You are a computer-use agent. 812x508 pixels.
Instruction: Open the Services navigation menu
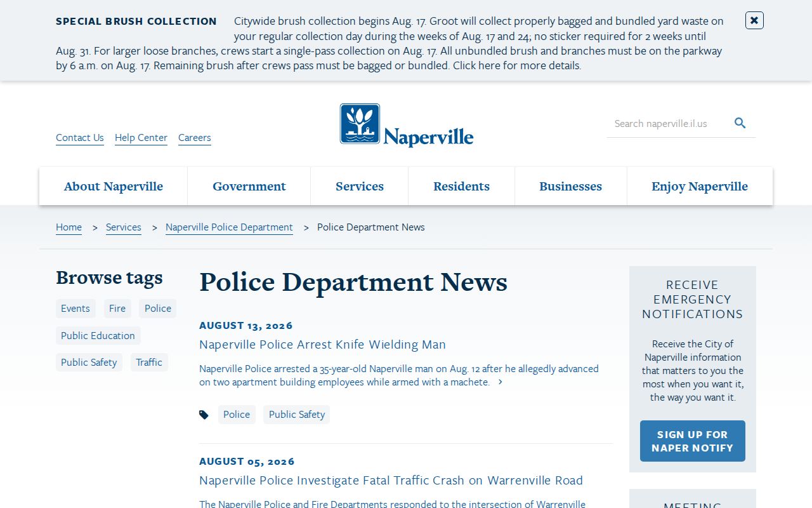(x=360, y=186)
